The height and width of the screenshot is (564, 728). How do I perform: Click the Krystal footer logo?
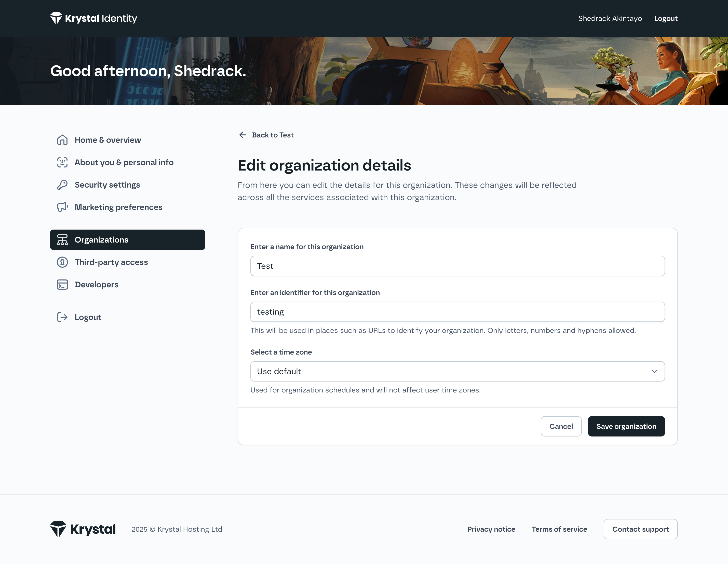83,529
